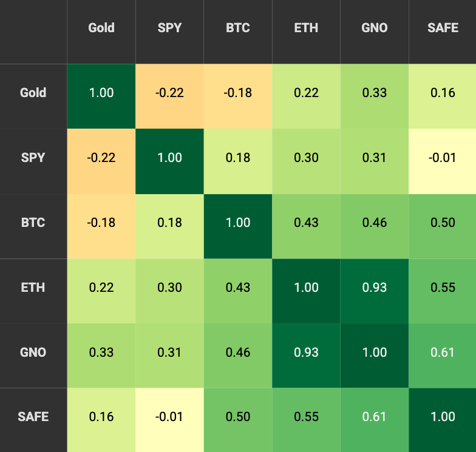The image size is (476, 452).
Task: Click the Gold row label
Action: click(33, 93)
